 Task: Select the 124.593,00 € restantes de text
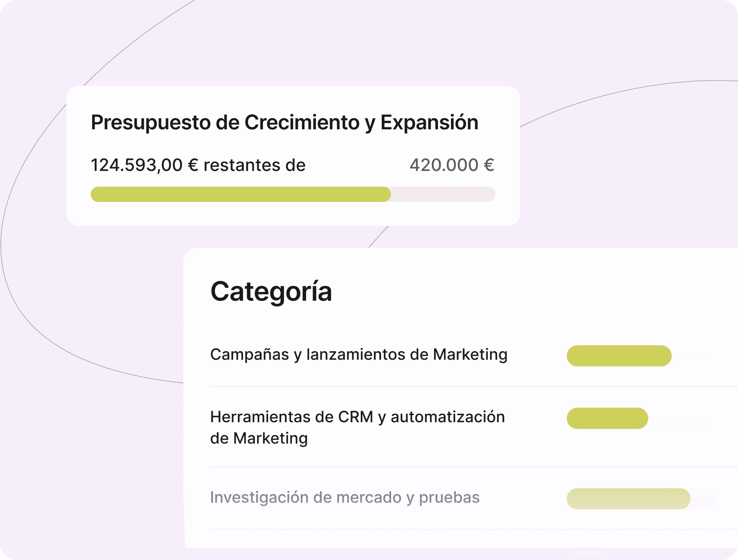pyautogui.click(x=198, y=165)
